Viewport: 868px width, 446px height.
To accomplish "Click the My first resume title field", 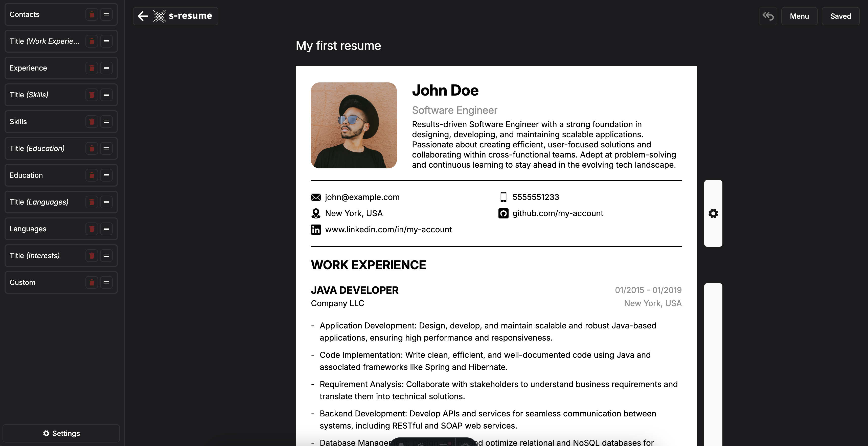I will 338,46.
